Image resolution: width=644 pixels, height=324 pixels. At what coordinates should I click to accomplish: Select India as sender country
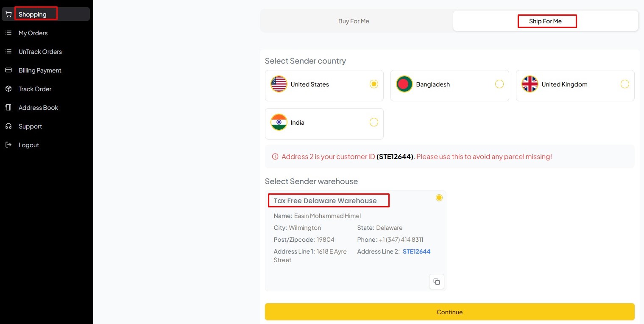click(x=374, y=122)
